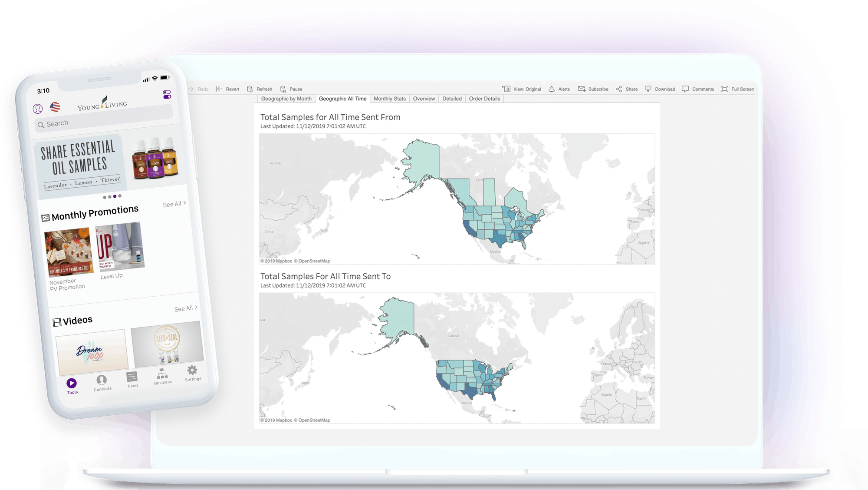
Task: Select the active purple carousel dot
Action: tap(115, 196)
